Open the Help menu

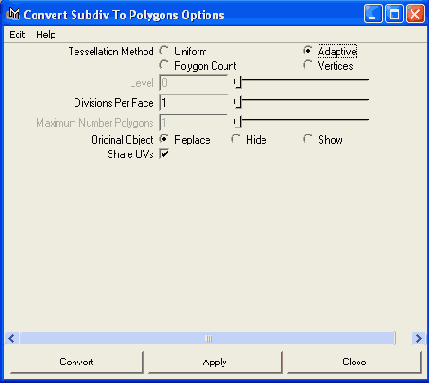46,34
